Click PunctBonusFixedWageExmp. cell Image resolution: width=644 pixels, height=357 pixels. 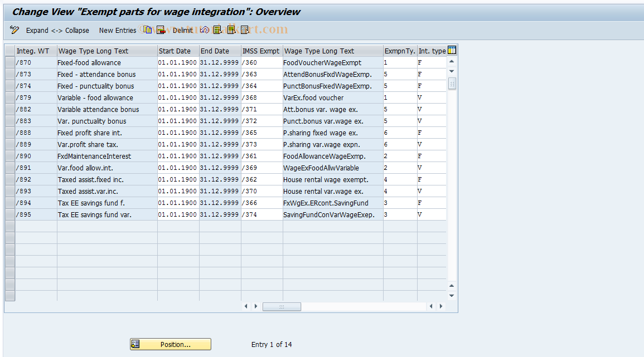tap(333, 86)
